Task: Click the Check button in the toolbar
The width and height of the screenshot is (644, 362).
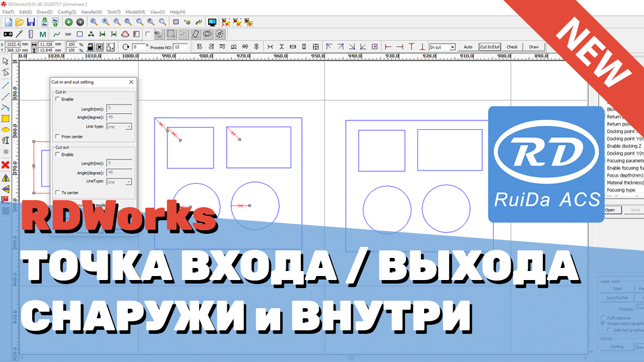Action: pyautogui.click(x=512, y=47)
